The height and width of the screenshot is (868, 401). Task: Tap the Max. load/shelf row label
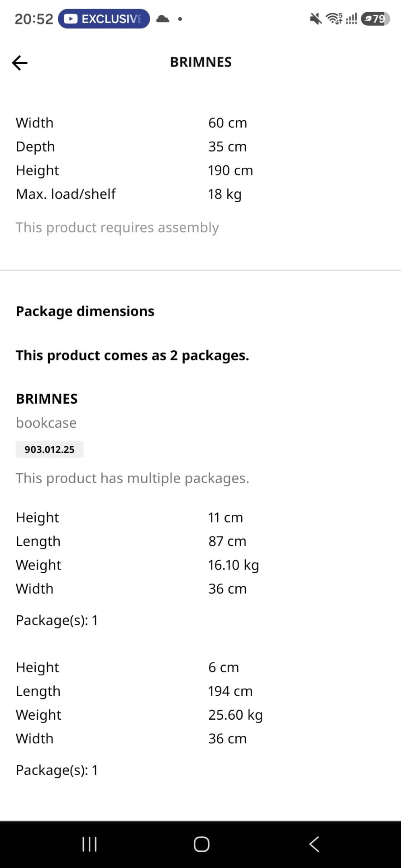click(x=66, y=194)
